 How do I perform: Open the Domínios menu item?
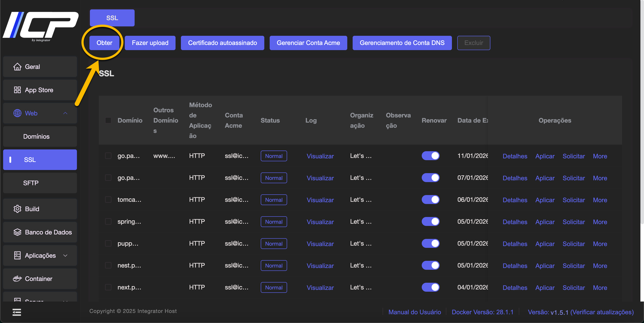coord(36,136)
